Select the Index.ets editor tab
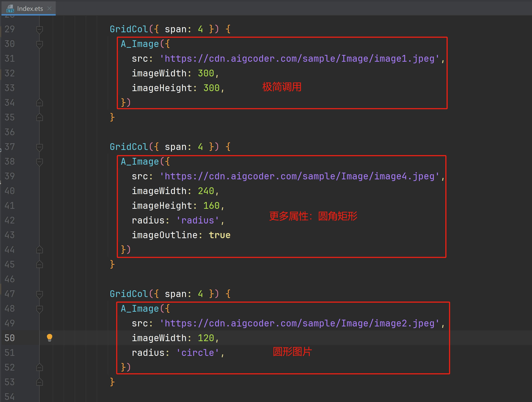 [x=30, y=9]
